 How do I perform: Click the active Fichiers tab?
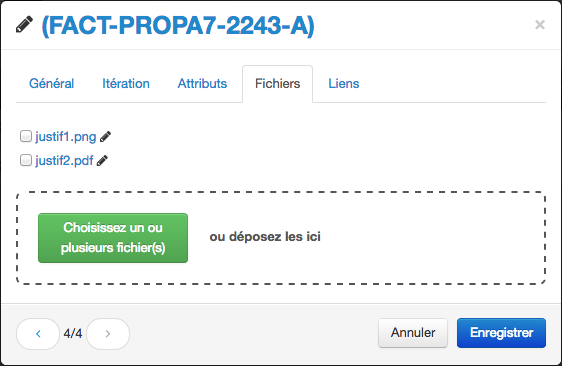[277, 84]
